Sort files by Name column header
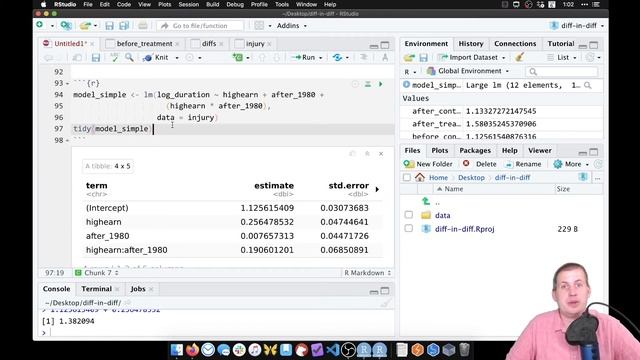This screenshot has height=360, width=640. click(453, 189)
